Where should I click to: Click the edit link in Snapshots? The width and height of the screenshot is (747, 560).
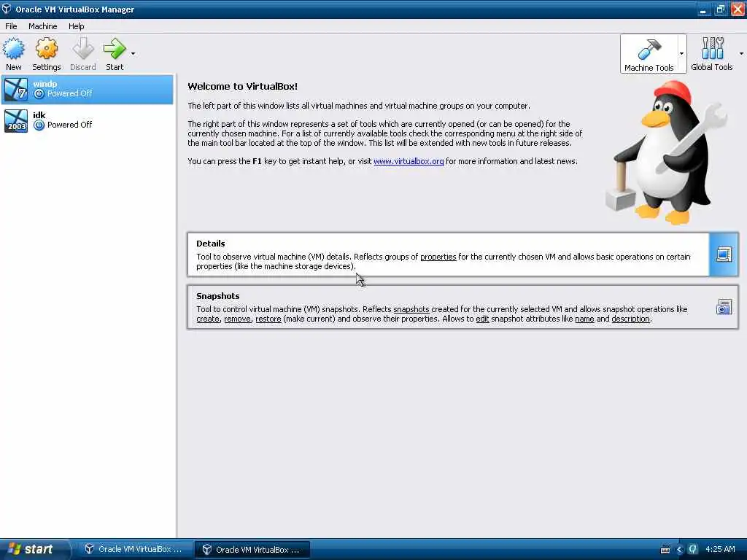482,319
